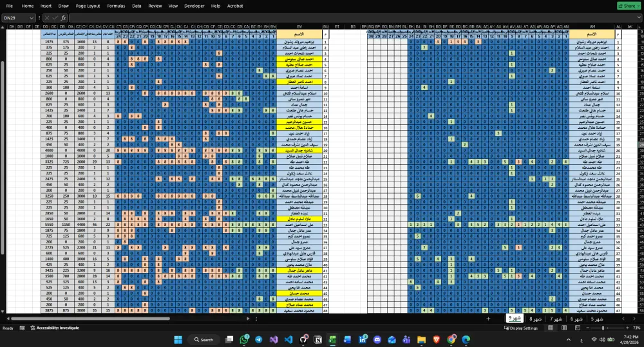644x347 pixels.
Task: Open the Acrobat ribbon tab
Action: (x=235, y=6)
